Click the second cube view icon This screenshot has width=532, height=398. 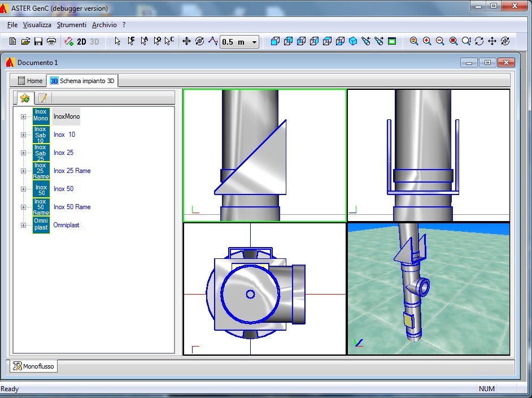tap(288, 41)
